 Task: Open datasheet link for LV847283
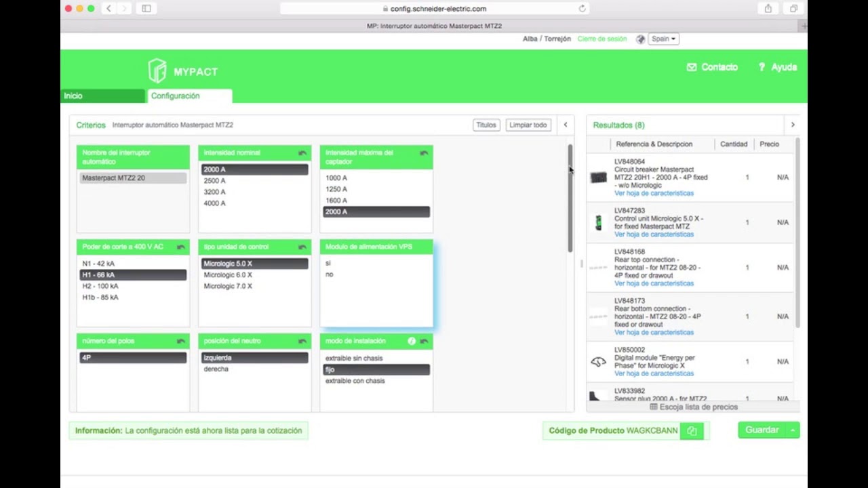point(654,235)
